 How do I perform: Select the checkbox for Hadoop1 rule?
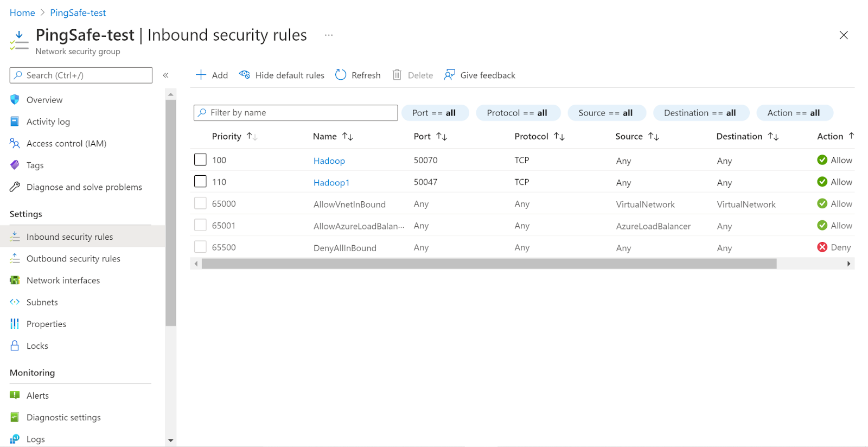coord(200,181)
